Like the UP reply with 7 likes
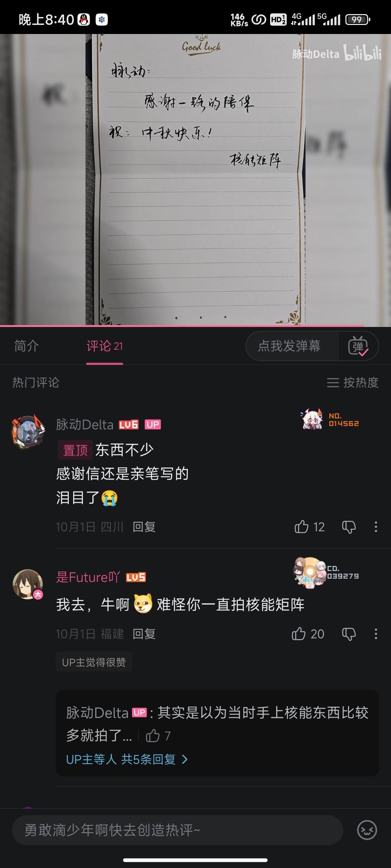This screenshot has height=868, width=391. coord(153,736)
